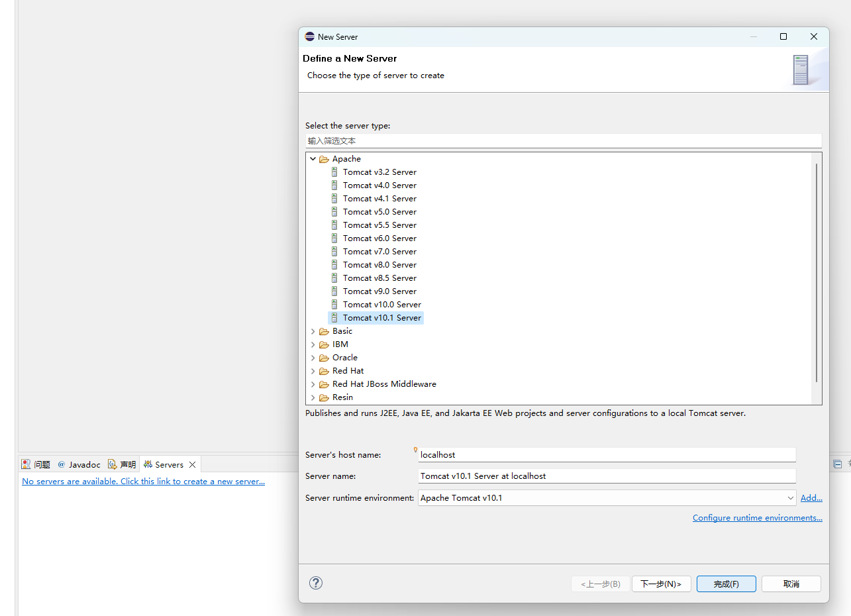
Task: Click the Red Hat JBoss Middleware folder icon
Action: pos(324,384)
